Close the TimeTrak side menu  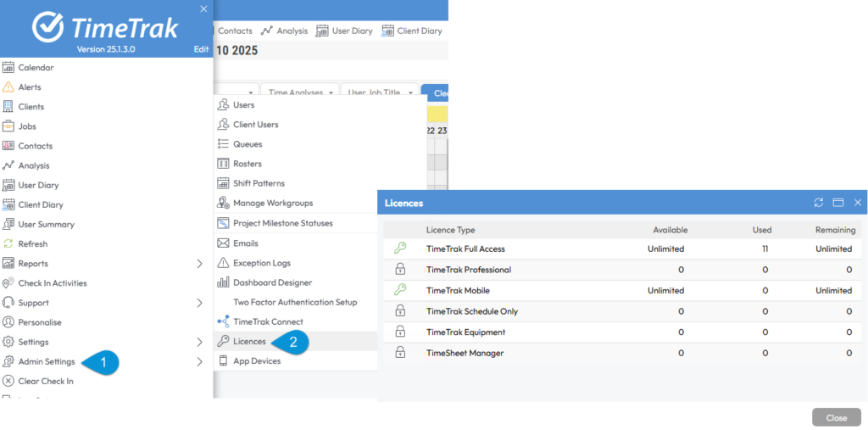[203, 8]
